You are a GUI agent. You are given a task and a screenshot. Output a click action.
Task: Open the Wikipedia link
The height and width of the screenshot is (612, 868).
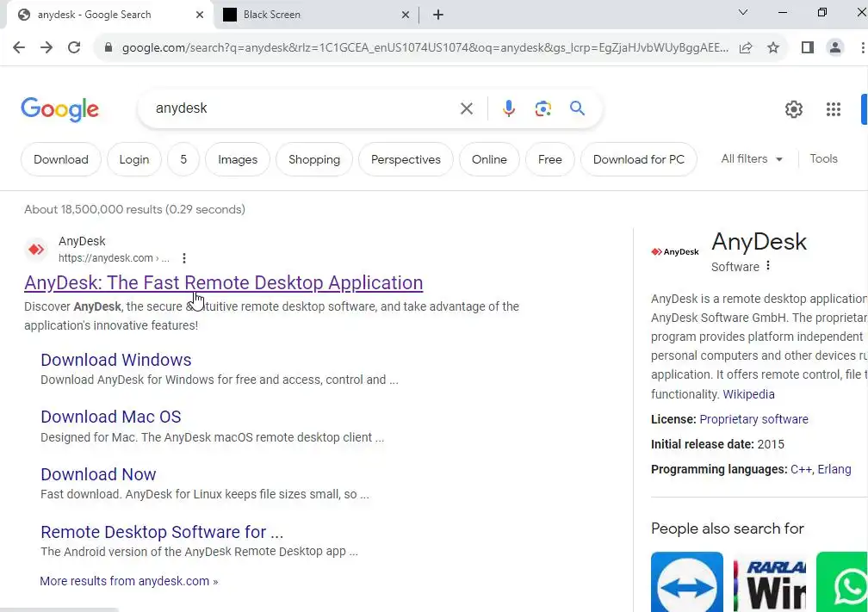tap(748, 394)
